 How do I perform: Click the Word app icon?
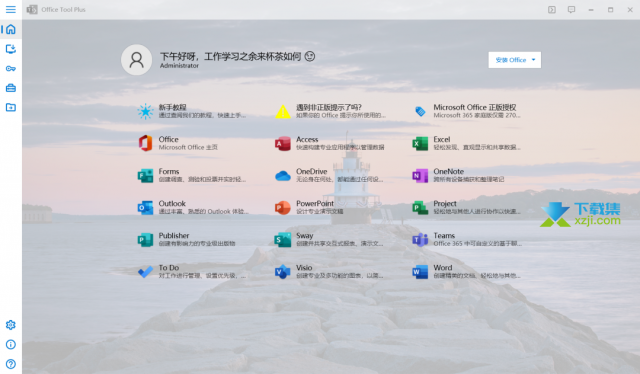coord(420,272)
